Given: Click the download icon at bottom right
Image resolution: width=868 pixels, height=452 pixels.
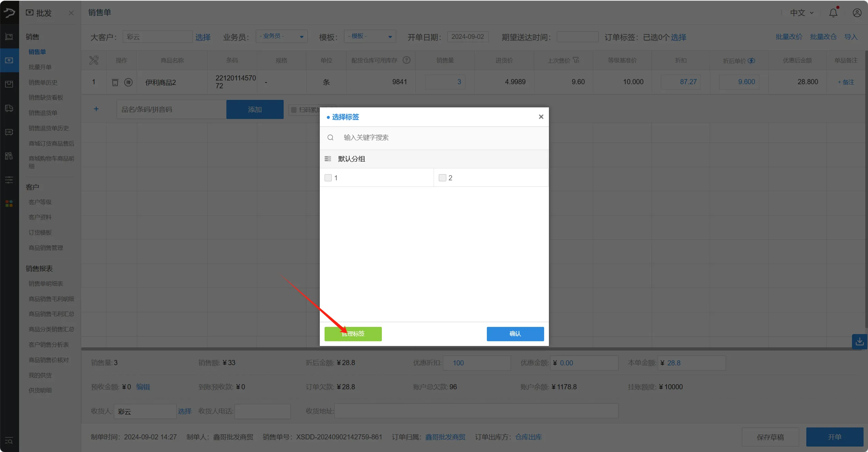Looking at the screenshot, I should point(859,342).
